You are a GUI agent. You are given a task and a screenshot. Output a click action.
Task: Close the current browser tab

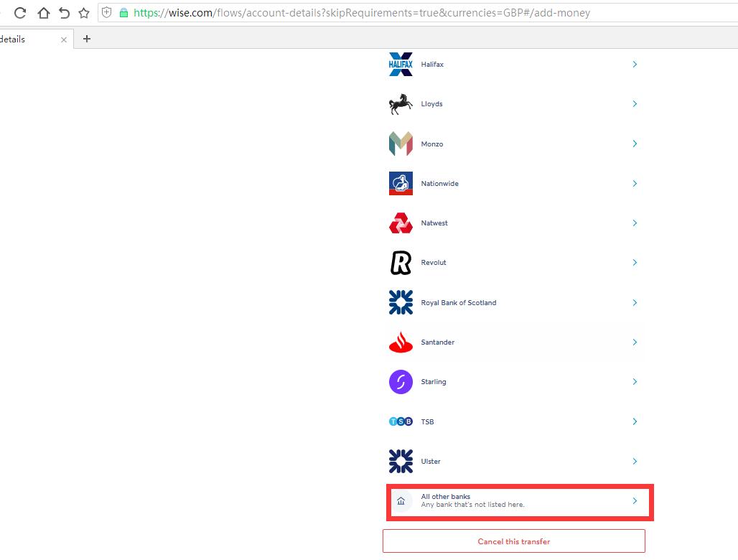coord(64,39)
